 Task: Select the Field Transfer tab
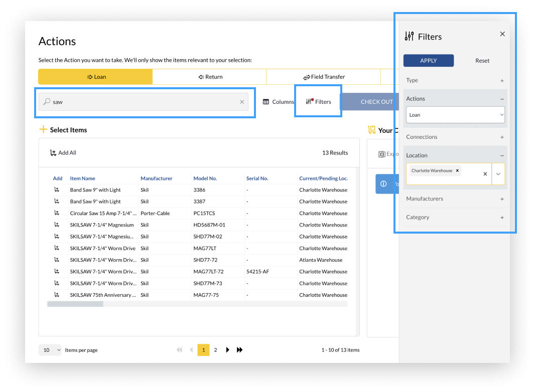click(x=324, y=77)
